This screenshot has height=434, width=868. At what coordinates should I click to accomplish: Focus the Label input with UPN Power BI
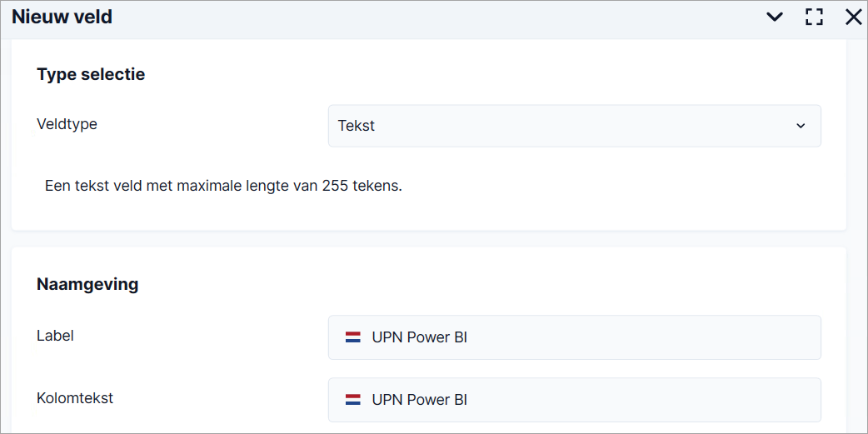click(575, 337)
